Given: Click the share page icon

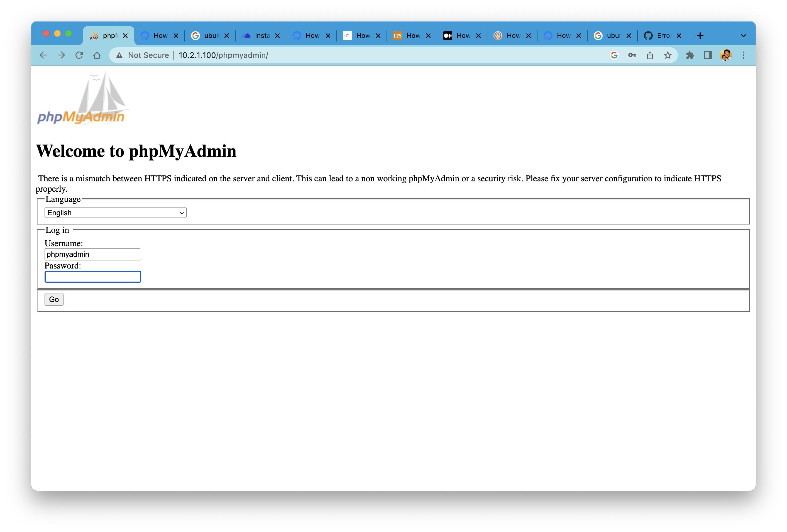Looking at the screenshot, I should pos(649,55).
